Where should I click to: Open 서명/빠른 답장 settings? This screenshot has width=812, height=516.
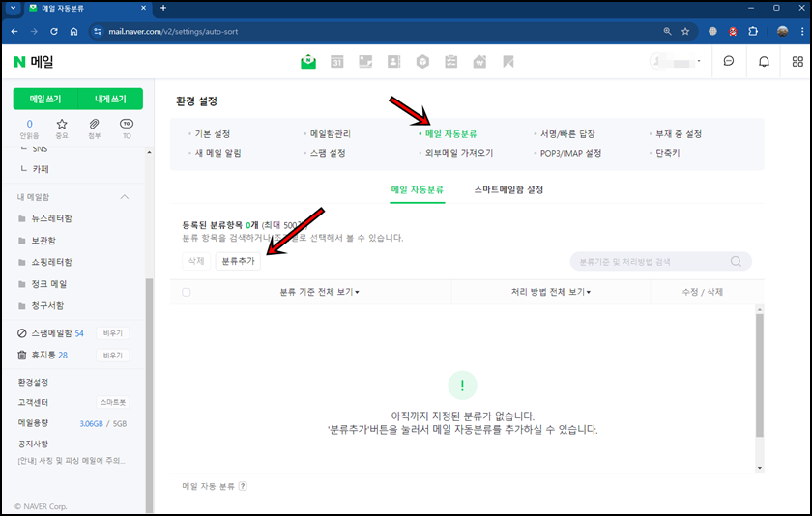[x=567, y=134]
